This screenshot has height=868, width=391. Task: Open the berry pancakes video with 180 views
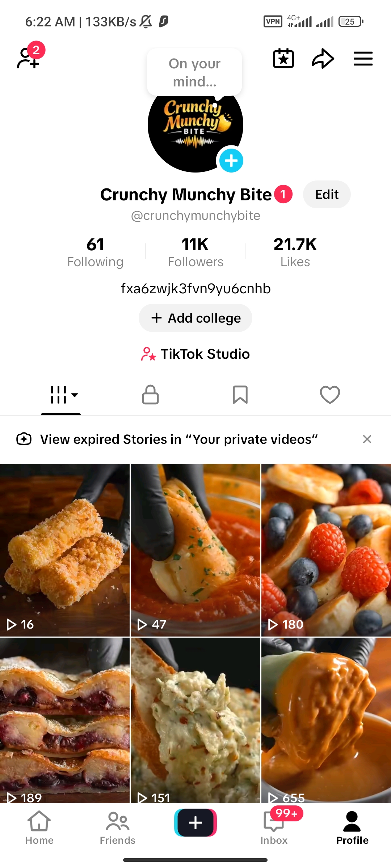click(326, 550)
